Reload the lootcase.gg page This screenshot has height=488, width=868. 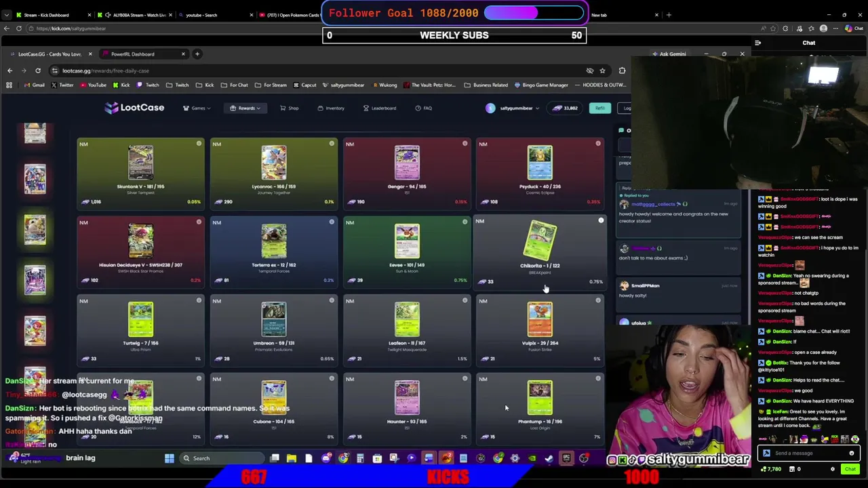coord(38,70)
